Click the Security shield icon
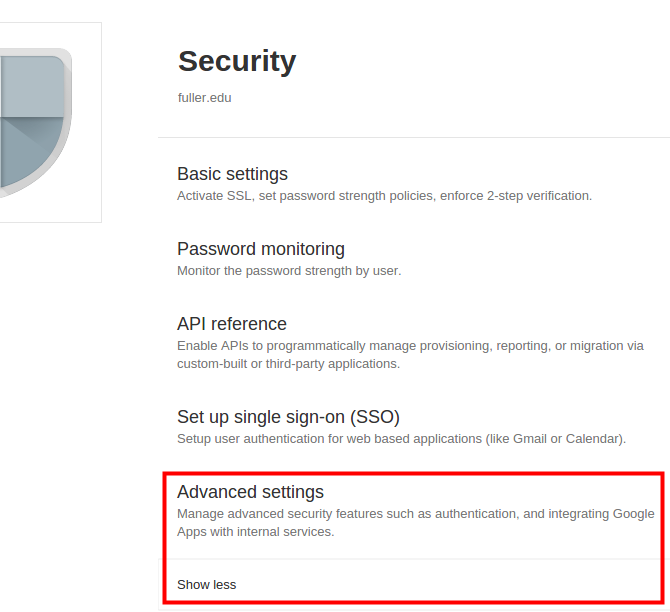The image size is (670, 612). (x=36, y=123)
